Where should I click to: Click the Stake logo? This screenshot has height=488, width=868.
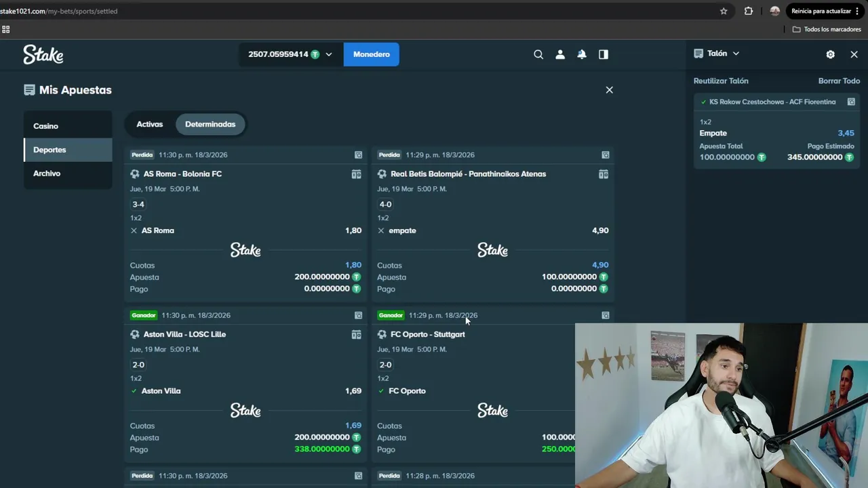43,54
